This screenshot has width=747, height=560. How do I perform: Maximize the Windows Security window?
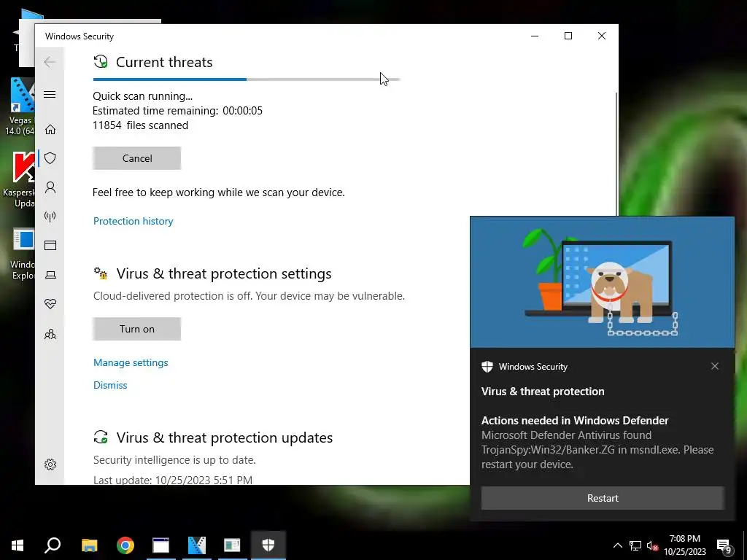(x=568, y=36)
